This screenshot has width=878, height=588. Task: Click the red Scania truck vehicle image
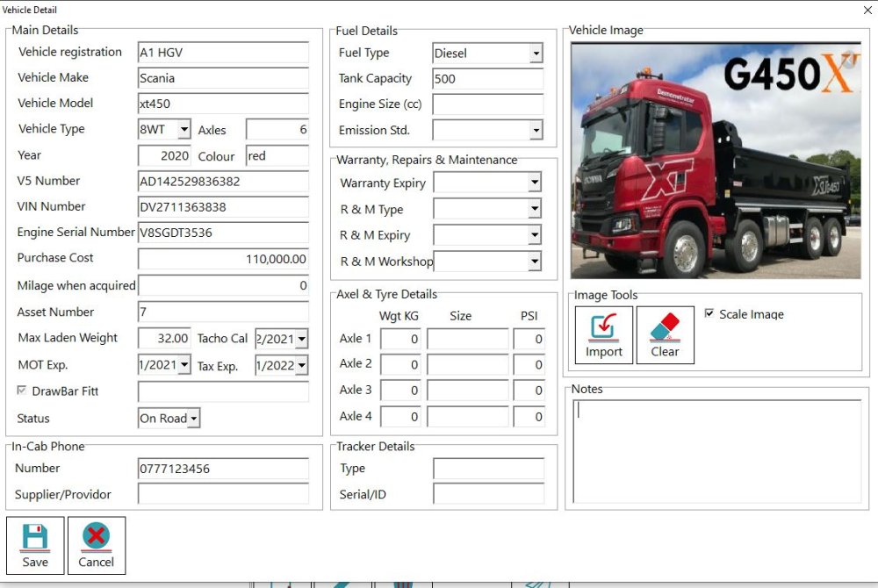[x=716, y=161]
